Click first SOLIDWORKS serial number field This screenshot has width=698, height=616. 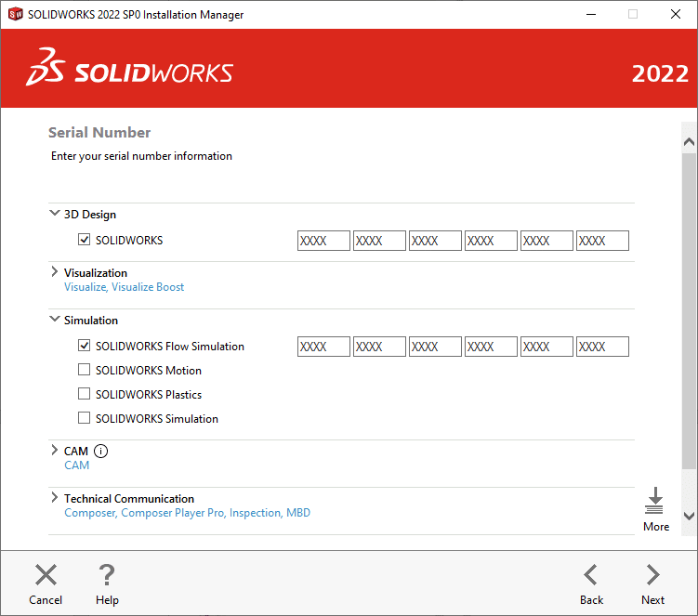323,241
